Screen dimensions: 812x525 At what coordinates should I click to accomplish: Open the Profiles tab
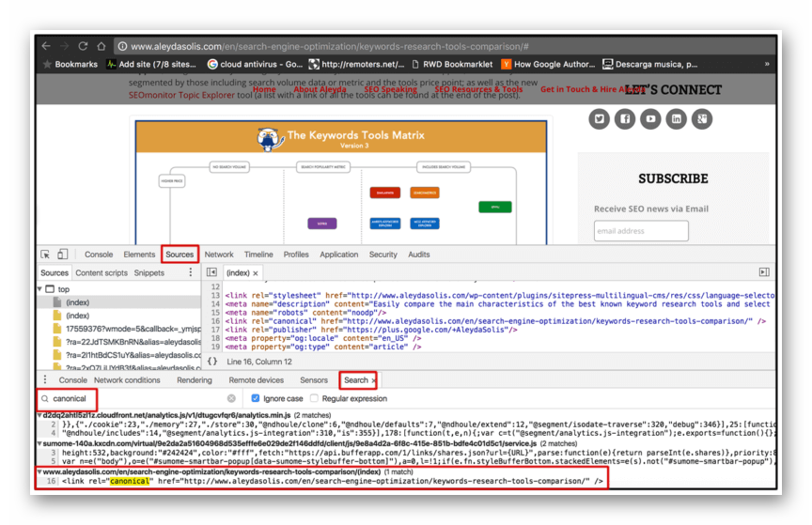[x=296, y=255]
